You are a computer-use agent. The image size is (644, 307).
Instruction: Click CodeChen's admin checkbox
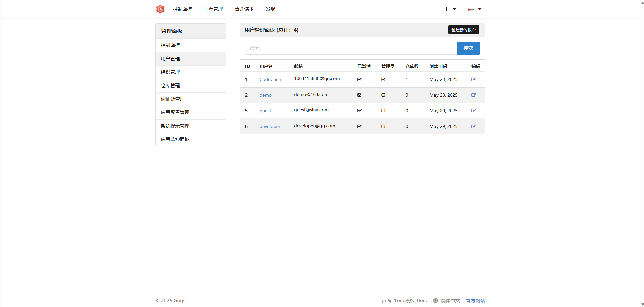[383, 79]
